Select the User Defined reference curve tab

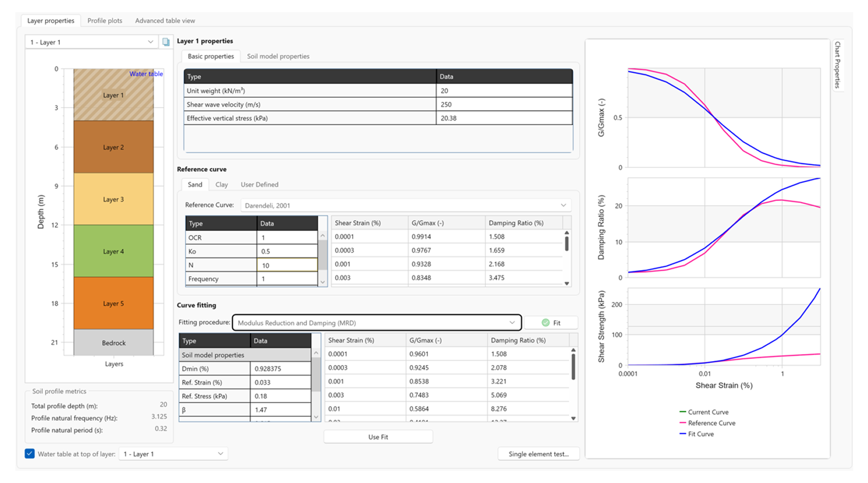click(259, 185)
